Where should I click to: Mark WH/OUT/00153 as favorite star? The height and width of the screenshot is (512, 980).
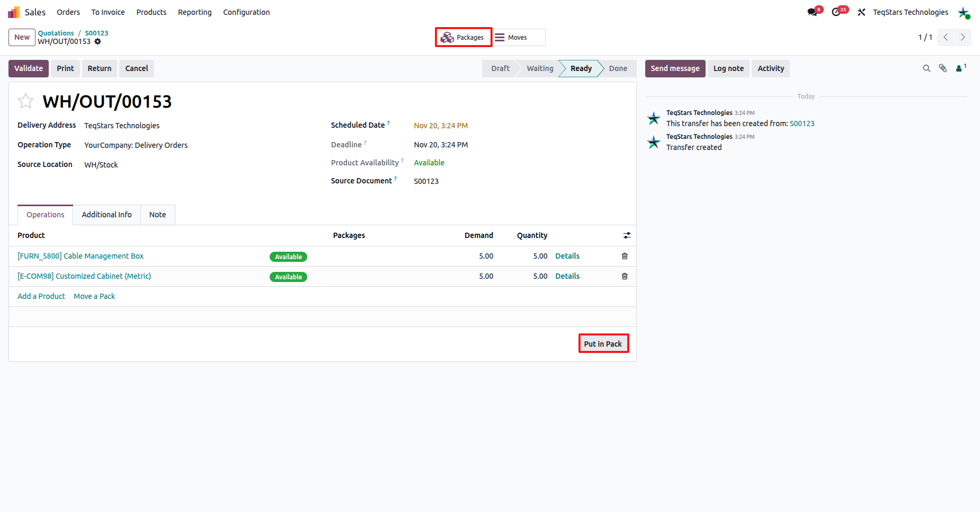(25, 101)
